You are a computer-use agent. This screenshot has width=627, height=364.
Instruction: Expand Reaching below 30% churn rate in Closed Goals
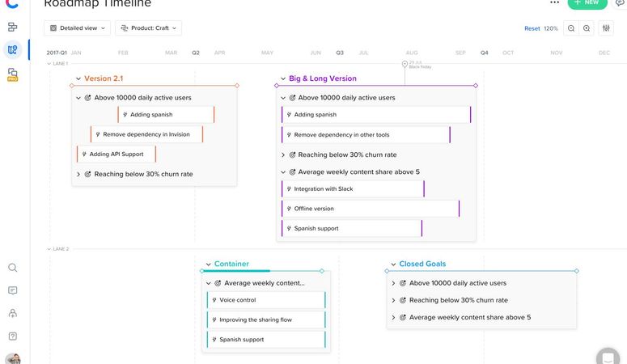pyautogui.click(x=393, y=300)
